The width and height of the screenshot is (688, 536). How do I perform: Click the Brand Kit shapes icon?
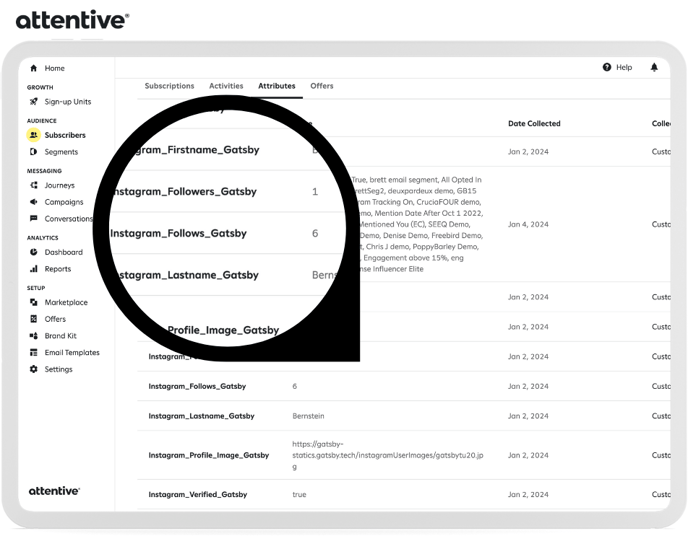(33, 336)
